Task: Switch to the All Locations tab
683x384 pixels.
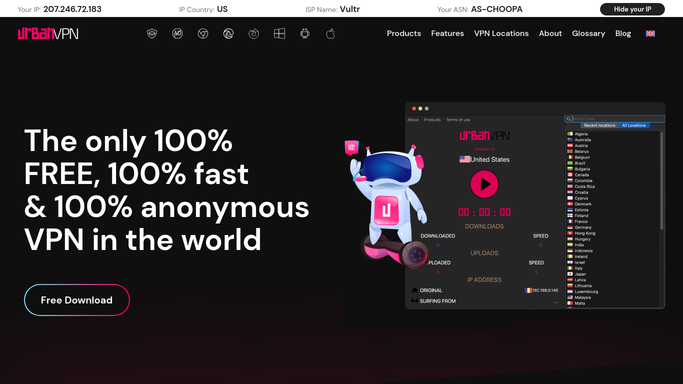Action: click(634, 125)
